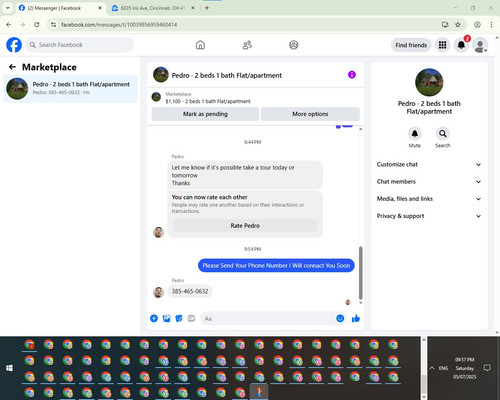Open the $1,100 Marketplace listing link
Image resolution: width=500 pixels, height=400 pixels.
click(208, 101)
